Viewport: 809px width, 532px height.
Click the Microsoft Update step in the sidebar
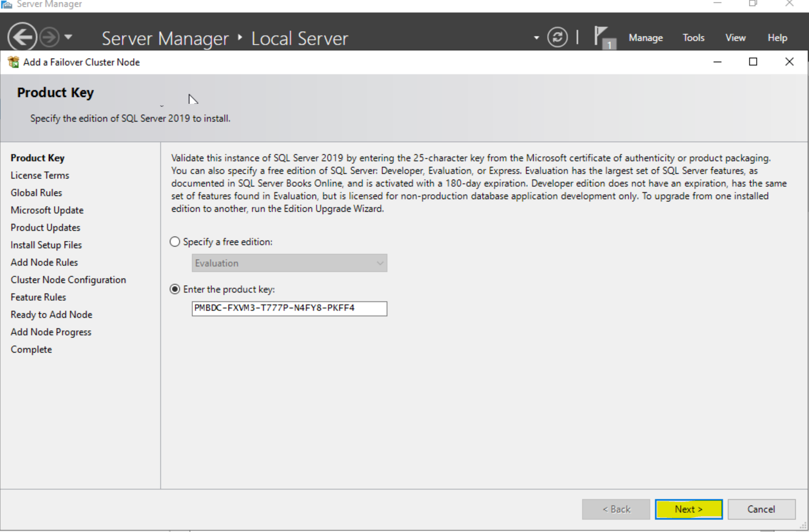pyautogui.click(x=47, y=210)
